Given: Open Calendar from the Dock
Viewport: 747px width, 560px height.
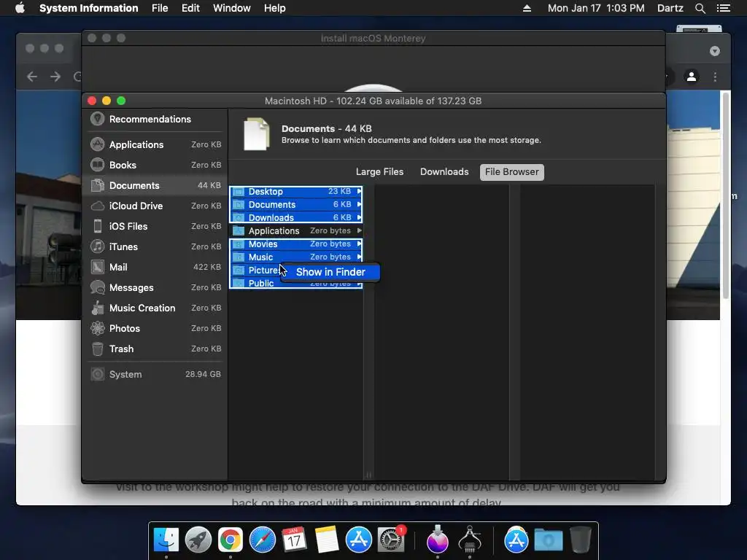Looking at the screenshot, I should pyautogui.click(x=294, y=540).
